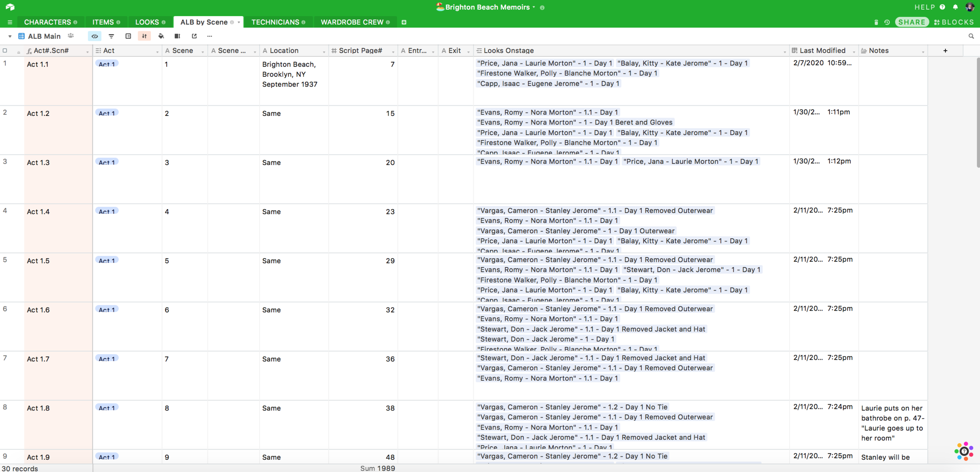This screenshot has width=980, height=472.
Task: Open the Looks Onstage column dropdown arrow
Action: [x=784, y=51]
